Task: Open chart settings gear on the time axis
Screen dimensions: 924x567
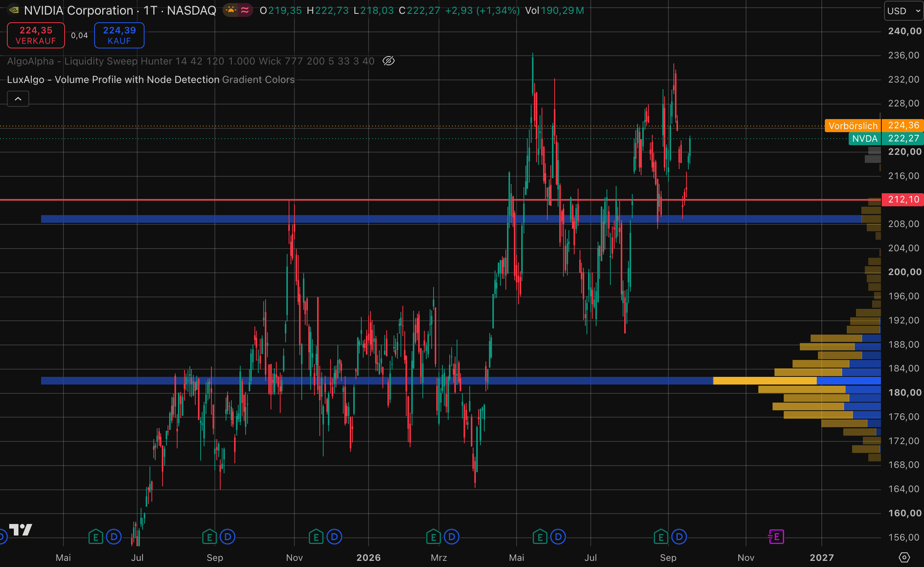Action: 904,557
